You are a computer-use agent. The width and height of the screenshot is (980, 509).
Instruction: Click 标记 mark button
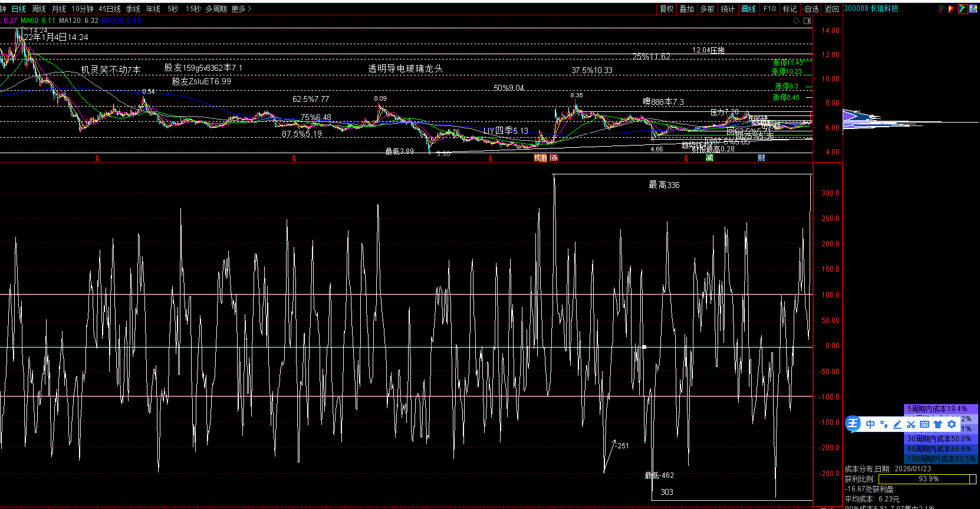790,9
